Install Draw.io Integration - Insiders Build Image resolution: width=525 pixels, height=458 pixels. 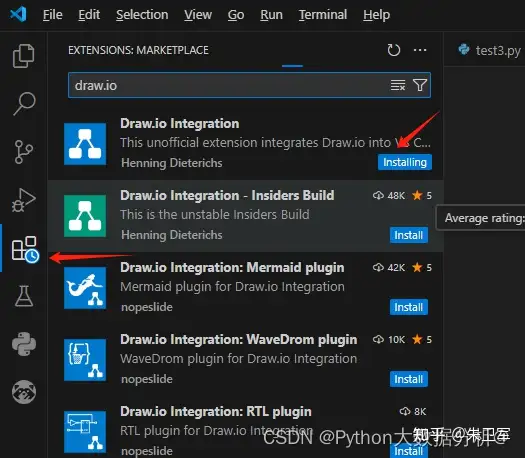[x=408, y=235]
